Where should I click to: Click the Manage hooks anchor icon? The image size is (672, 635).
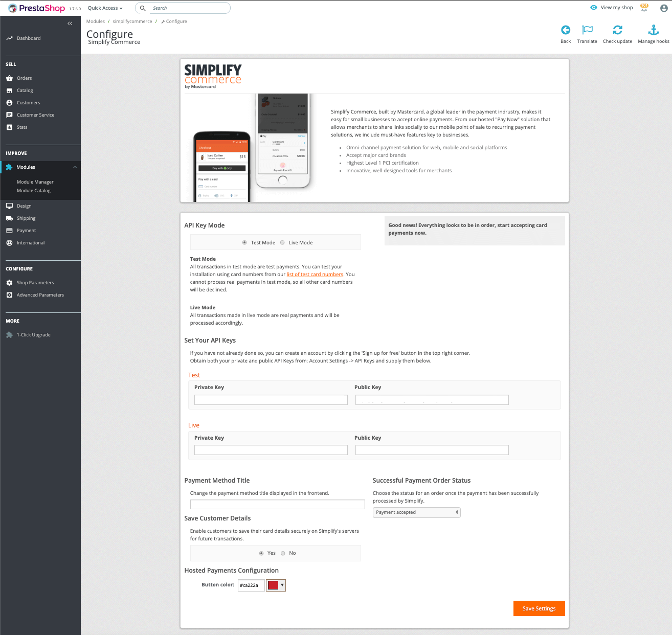coord(654,30)
